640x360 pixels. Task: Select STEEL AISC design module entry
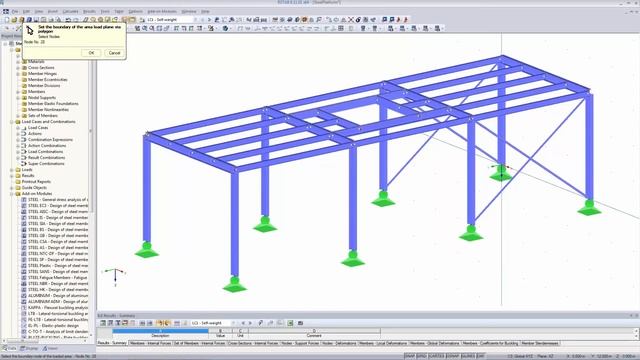click(x=58, y=211)
